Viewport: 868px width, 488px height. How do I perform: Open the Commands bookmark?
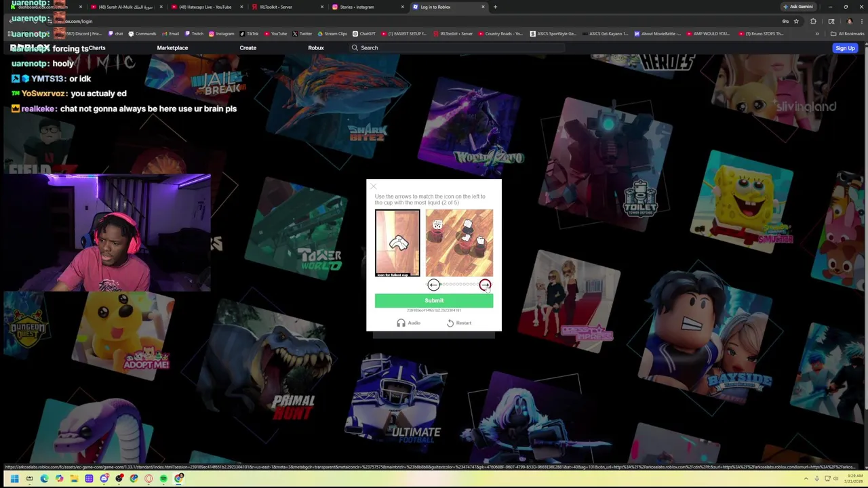pos(142,33)
